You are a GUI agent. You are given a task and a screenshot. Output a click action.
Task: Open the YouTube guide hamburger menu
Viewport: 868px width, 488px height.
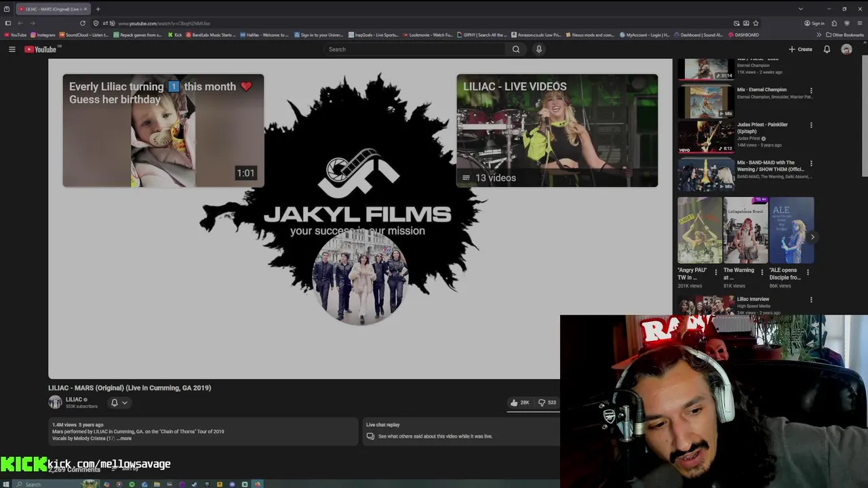point(12,49)
